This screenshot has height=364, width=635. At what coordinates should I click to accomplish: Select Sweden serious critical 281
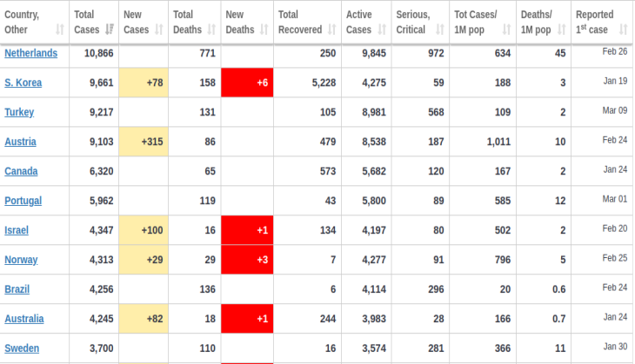coord(436,348)
